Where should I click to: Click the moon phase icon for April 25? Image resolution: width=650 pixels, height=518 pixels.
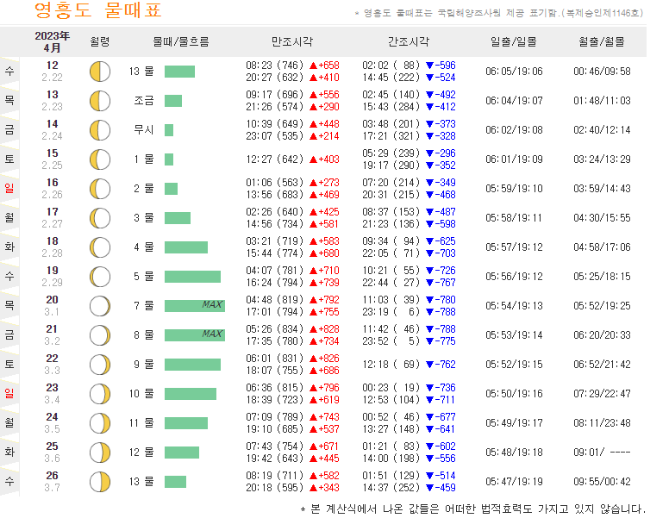point(100,453)
